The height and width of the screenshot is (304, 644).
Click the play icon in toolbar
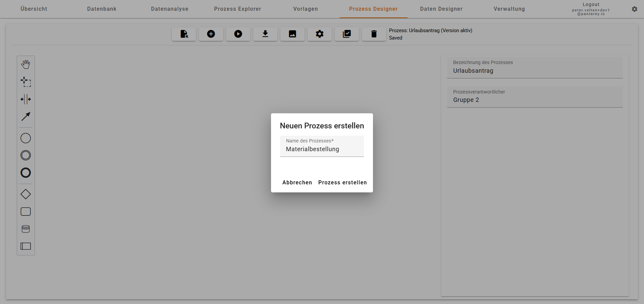[x=238, y=34]
